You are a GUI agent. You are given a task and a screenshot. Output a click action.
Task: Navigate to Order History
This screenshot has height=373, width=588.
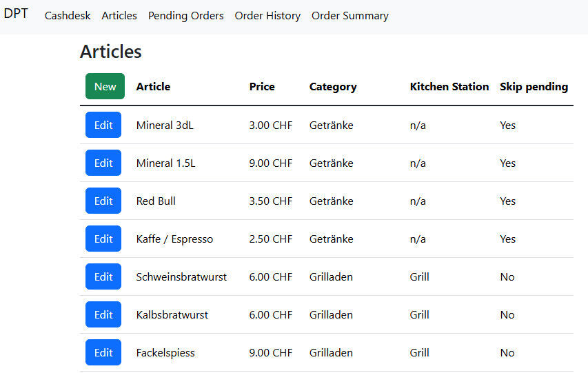(x=267, y=16)
